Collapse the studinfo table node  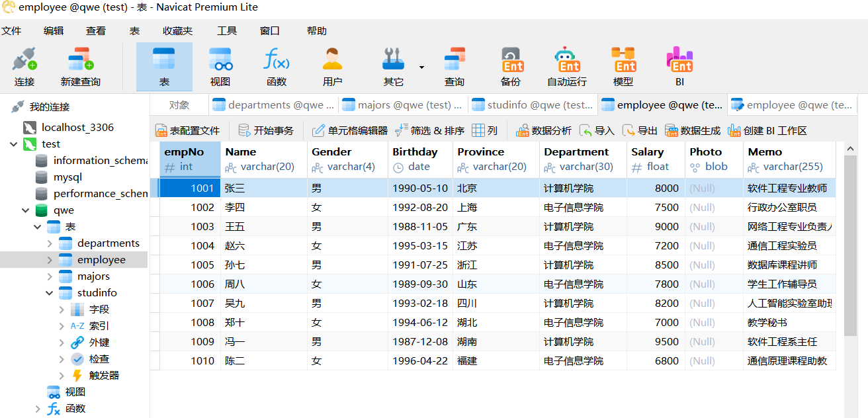click(50, 292)
